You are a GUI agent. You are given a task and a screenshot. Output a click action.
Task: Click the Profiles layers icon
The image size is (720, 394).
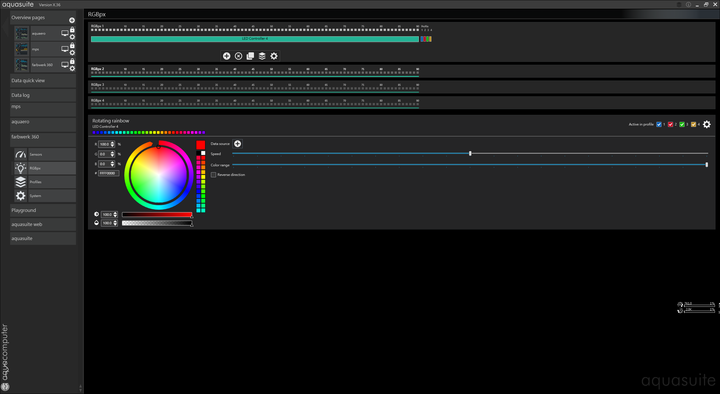click(20, 182)
